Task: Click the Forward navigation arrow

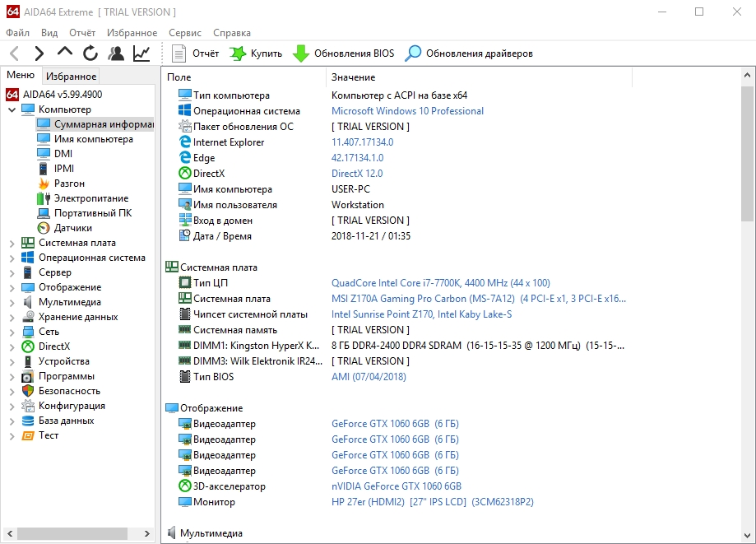Action: (x=39, y=53)
